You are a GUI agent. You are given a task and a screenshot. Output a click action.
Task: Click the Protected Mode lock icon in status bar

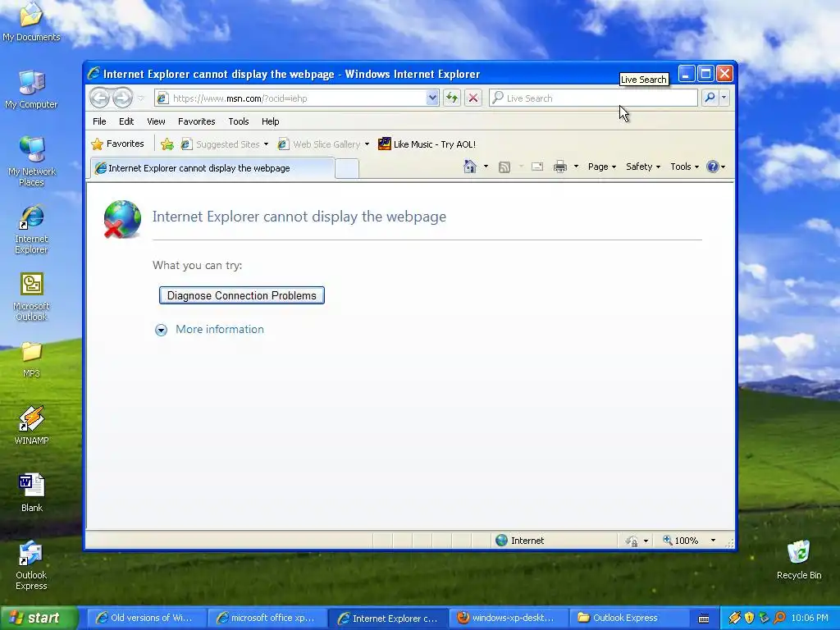[x=632, y=541]
